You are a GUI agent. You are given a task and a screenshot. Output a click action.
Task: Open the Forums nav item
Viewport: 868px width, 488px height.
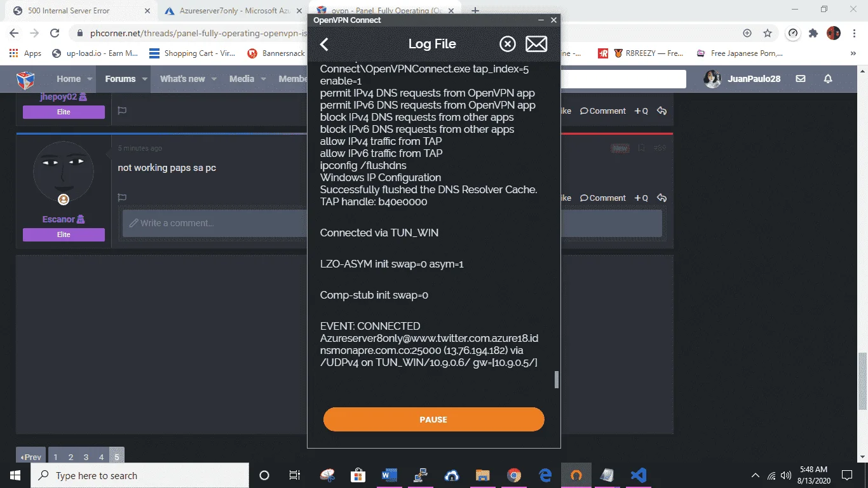tap(120, 79)
